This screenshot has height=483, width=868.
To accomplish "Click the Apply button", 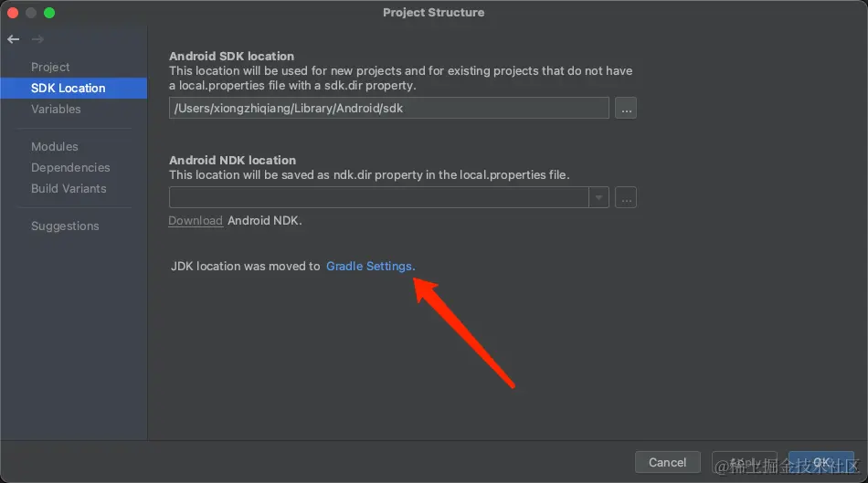I will (744, 462).
